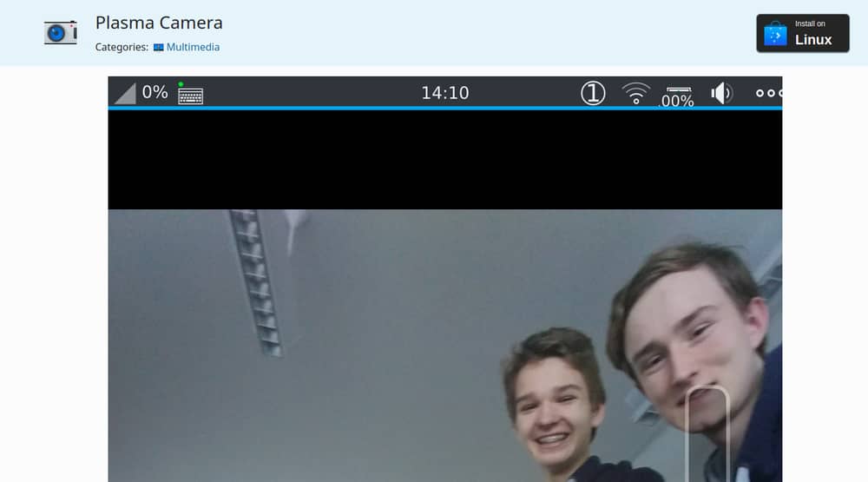Click the Plasma Camera app icon
The height and width of the screenshot is (482, 868).
tap(61, 33)
